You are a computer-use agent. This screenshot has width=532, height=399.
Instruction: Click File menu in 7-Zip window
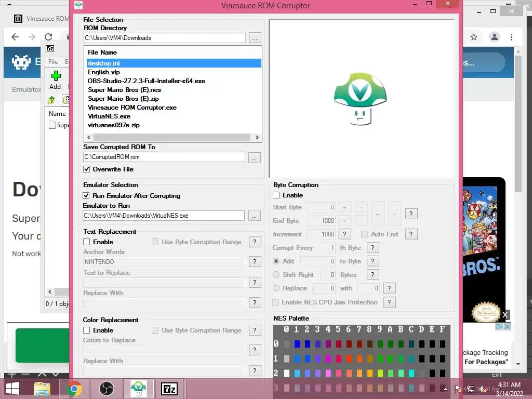click(x=53, y=61)
